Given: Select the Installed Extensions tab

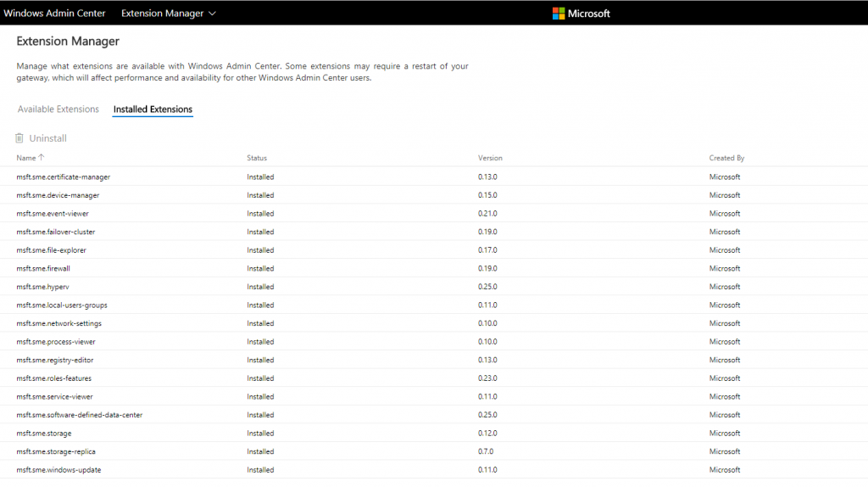Looking at the screenshot, I should (153, 109).
